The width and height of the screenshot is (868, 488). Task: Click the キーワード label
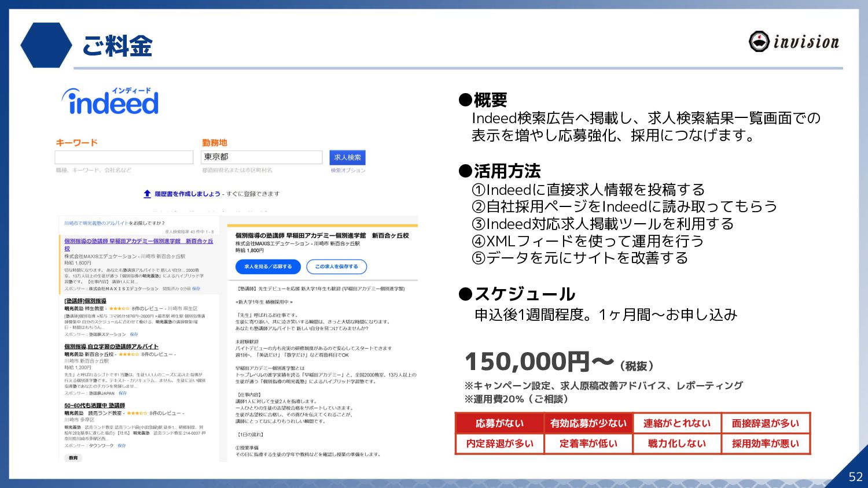point(76,142)
